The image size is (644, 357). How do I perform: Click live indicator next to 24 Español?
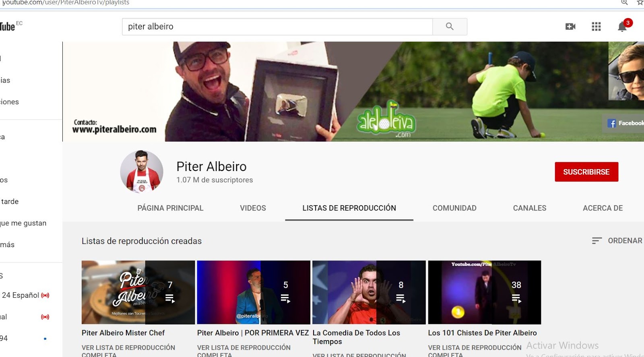(x=45, y=295)
